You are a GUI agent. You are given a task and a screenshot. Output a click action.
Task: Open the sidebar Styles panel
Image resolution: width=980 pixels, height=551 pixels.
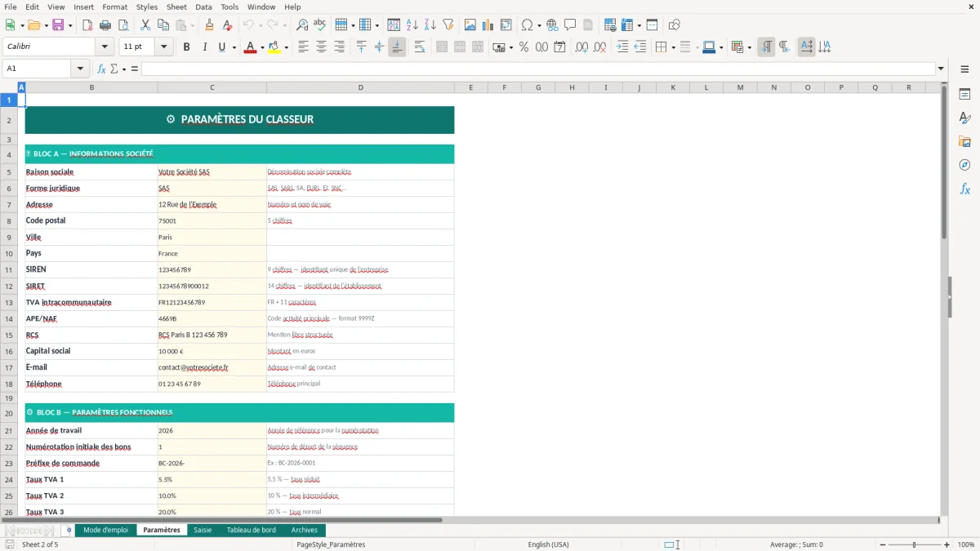(964, 118)
